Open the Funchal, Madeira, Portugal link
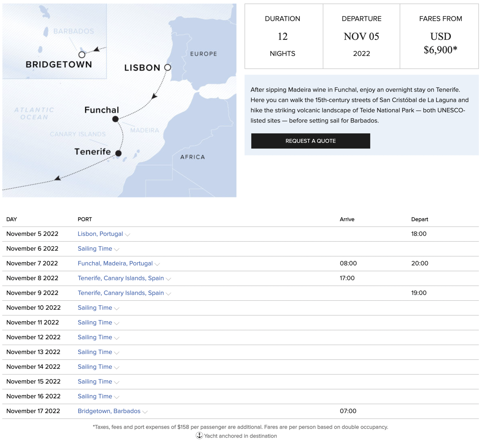482x448 pixels. [x=115, y=263]
